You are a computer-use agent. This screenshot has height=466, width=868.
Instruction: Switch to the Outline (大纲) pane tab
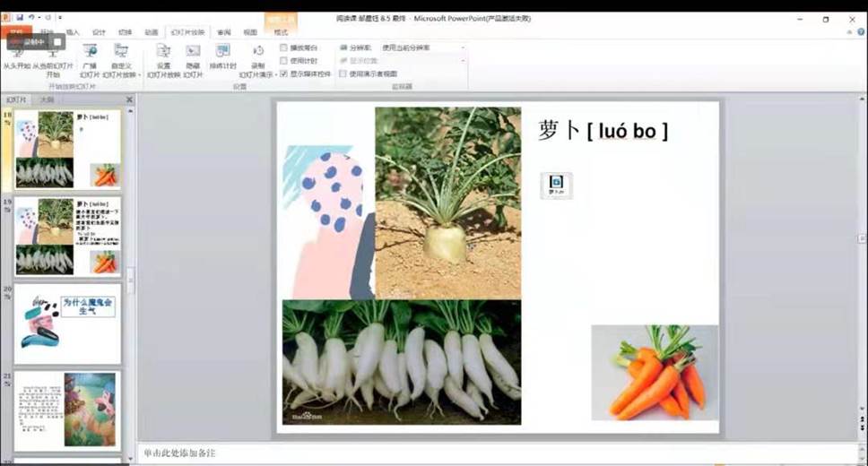[47, 99]
